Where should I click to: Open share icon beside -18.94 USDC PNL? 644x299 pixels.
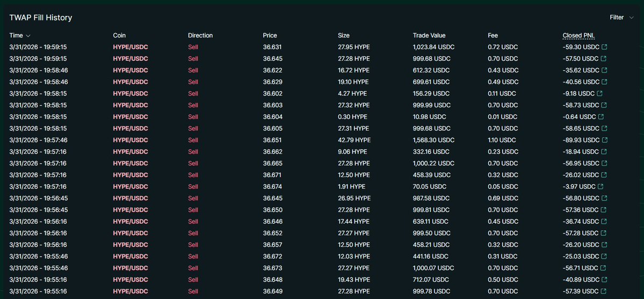coord(604,152)
